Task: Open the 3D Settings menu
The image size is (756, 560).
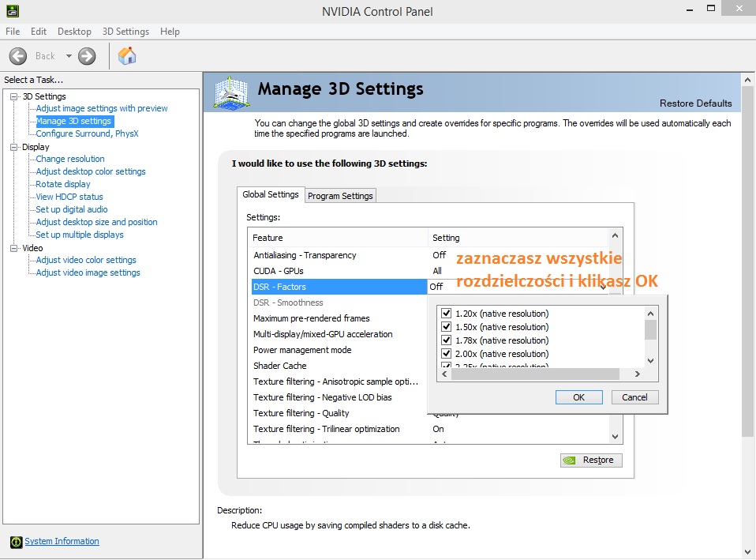Action: [125, 32]
